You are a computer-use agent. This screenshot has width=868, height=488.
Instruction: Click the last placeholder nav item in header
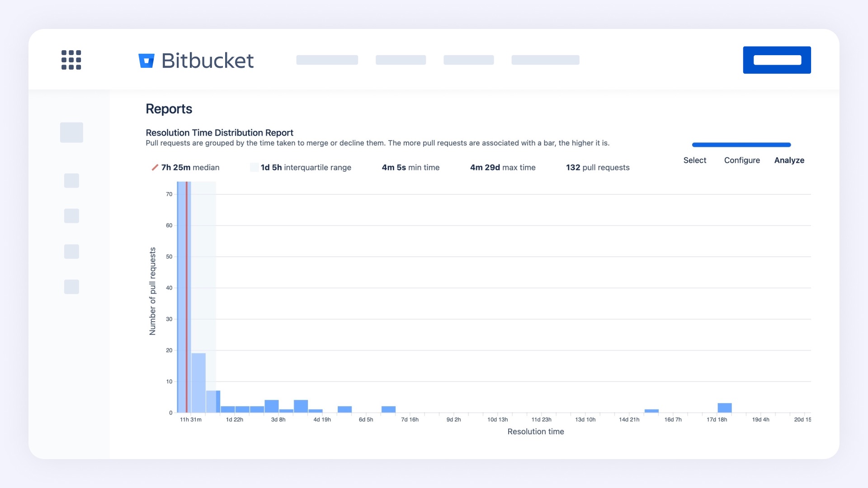click(x=545, y=60)
